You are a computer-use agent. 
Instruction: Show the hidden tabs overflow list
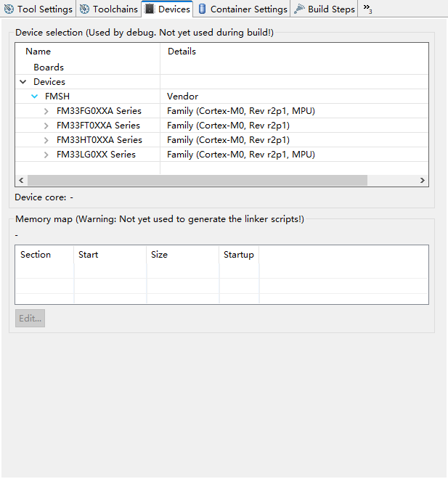[367, 9]
